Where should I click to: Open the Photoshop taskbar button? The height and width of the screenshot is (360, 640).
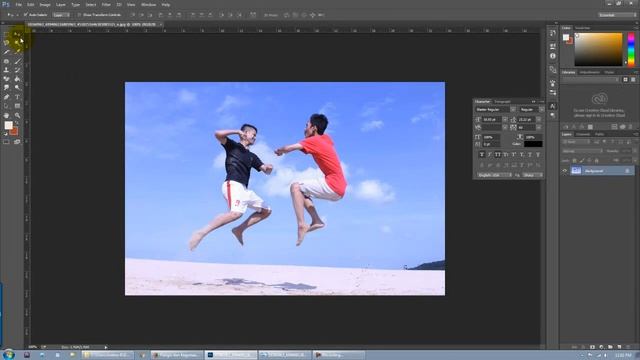(231, 355)
